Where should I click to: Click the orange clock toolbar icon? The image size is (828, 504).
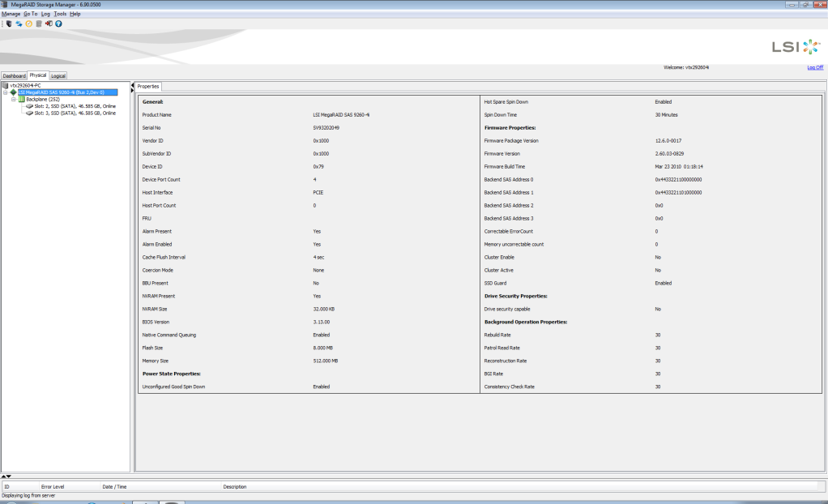coord(29,23)
